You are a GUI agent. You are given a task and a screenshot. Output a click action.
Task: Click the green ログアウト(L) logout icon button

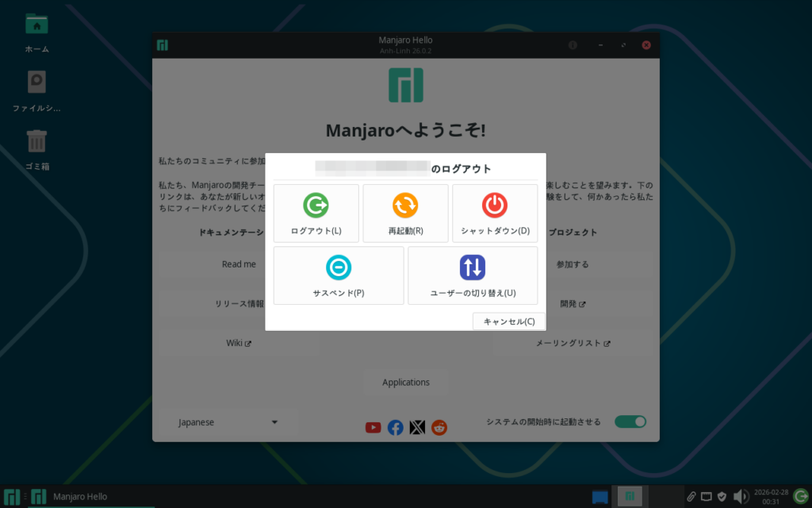click(x=316, y=213)
